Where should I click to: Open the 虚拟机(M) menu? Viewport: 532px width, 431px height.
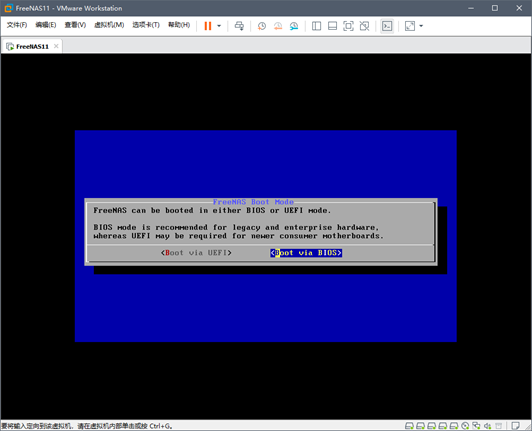[x=109, y=25]
